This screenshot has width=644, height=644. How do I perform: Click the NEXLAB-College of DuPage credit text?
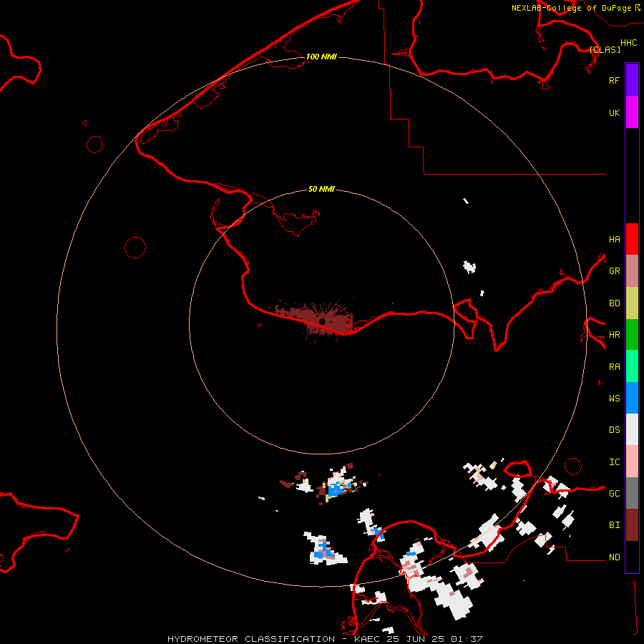point(571,8)
